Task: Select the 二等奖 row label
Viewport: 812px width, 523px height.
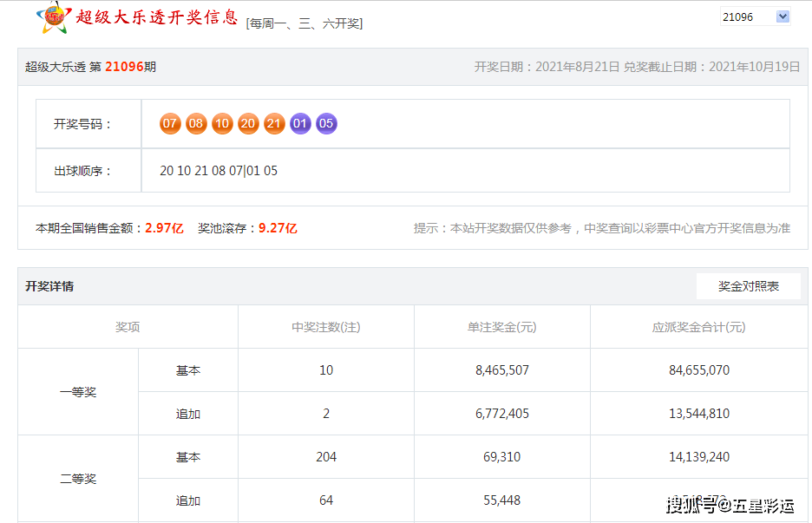Action: 78,479
